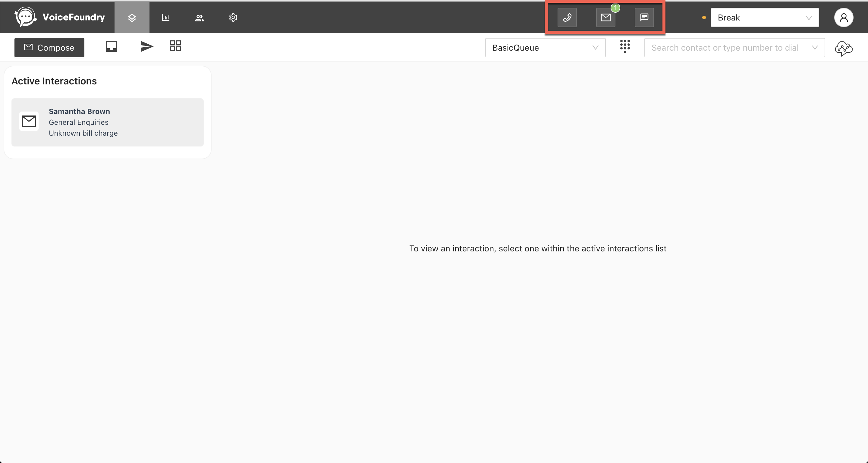Open the interactions layers tab
868x463 pixels.
click(132, 17)
